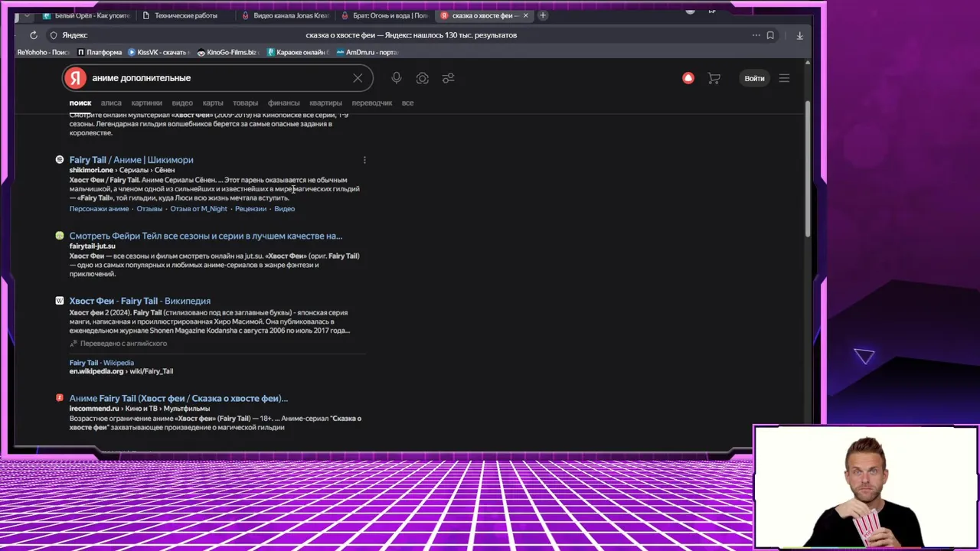Open the 'Fairy Tail / Аниме | Шикимори' result

coord(131,160)
